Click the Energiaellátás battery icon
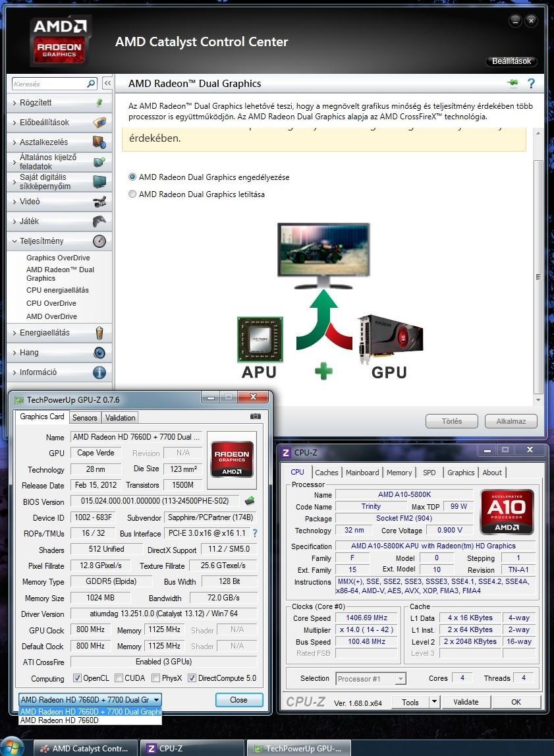 (x=99, y=333)
